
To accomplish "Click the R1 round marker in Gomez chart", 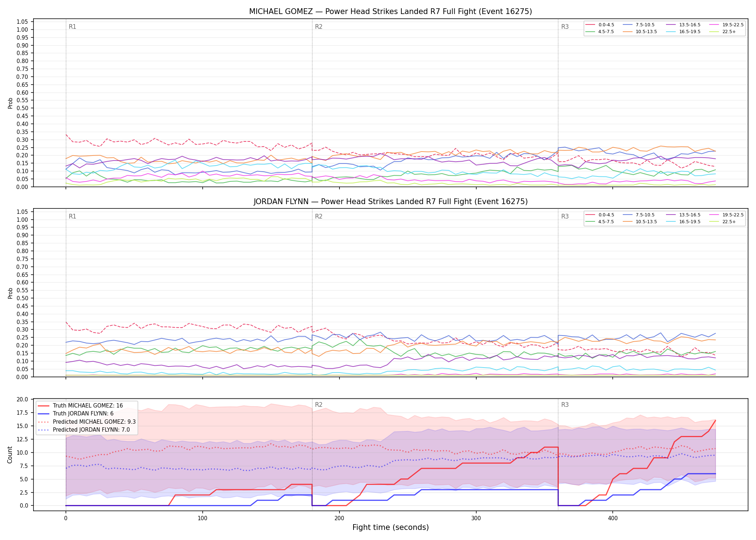I will [x=72, y=27].
